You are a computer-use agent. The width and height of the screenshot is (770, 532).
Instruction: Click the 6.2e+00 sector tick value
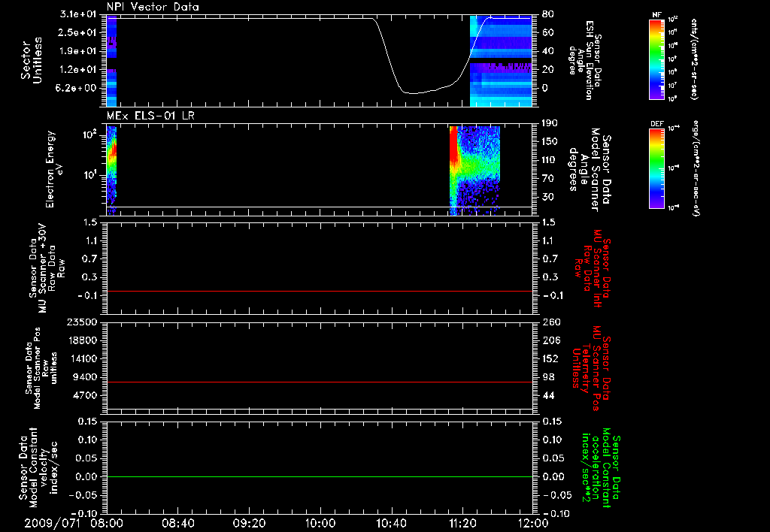tap(77, 88)
